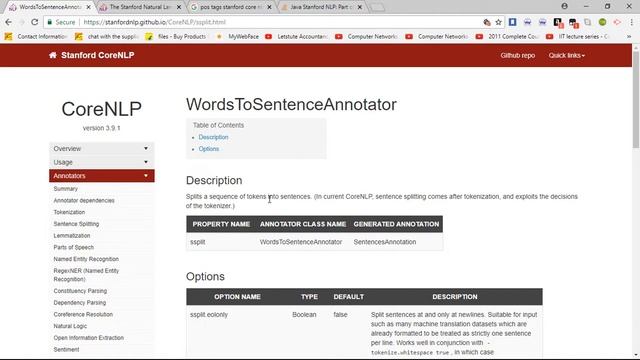
Task: Open the Constituency Parsing sidebar item
Action: (x=80, y=291)
